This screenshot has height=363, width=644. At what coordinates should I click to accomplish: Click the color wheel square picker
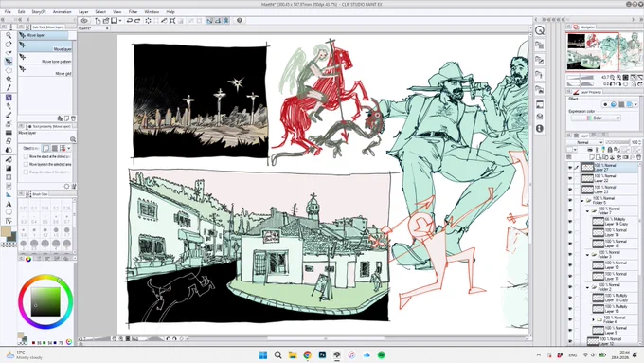45,301
